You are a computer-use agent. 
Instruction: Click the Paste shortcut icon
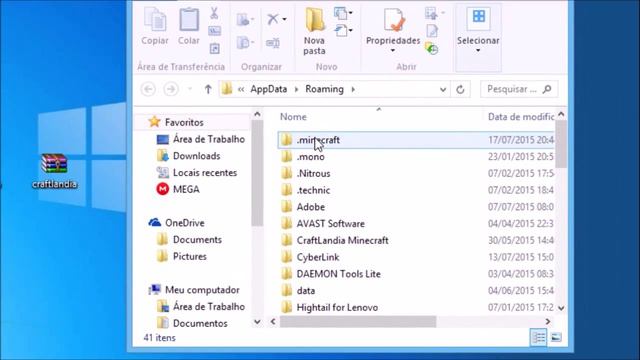click(214, 48)
